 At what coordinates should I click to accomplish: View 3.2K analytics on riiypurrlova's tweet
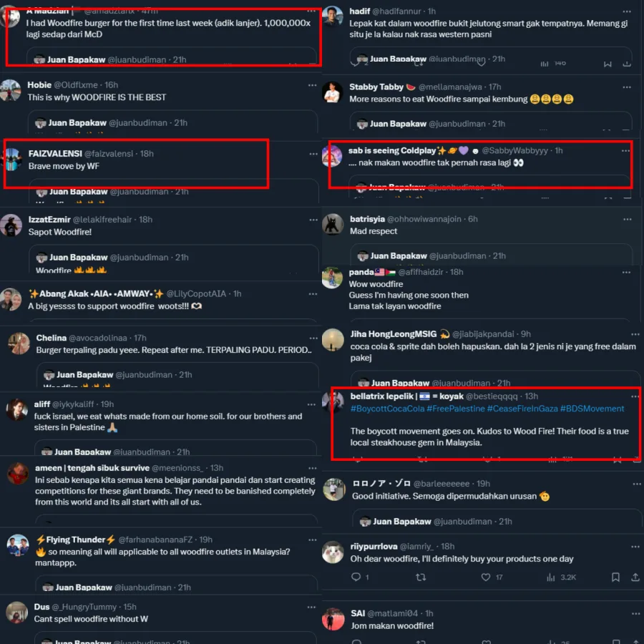click(561, 577)
